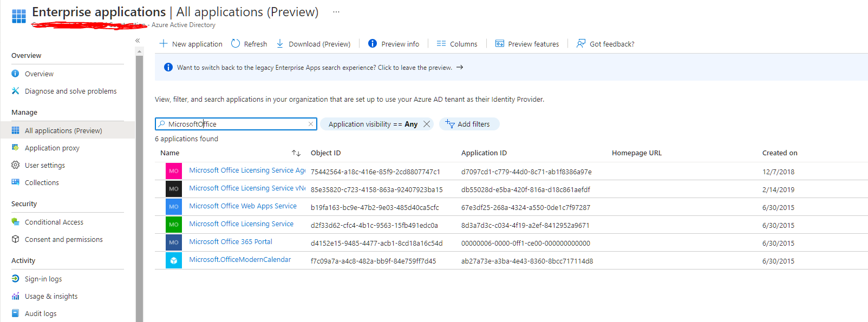
Task: Select All applications (Preview) in sidebar
Action: [68, 130]
